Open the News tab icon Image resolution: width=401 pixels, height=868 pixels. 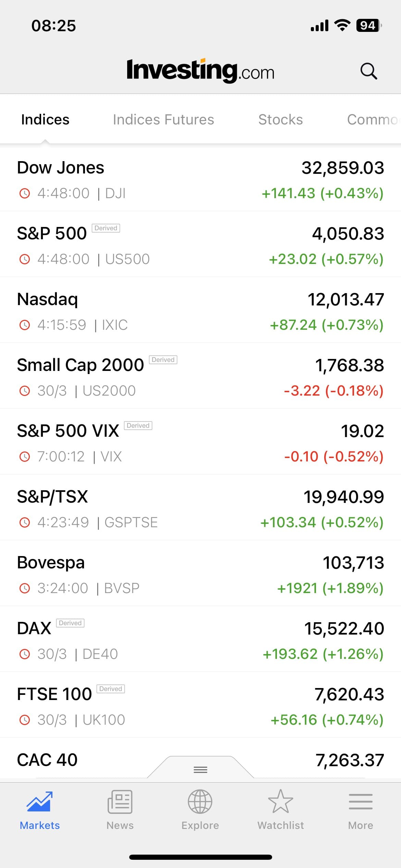[x=120, y=802]
